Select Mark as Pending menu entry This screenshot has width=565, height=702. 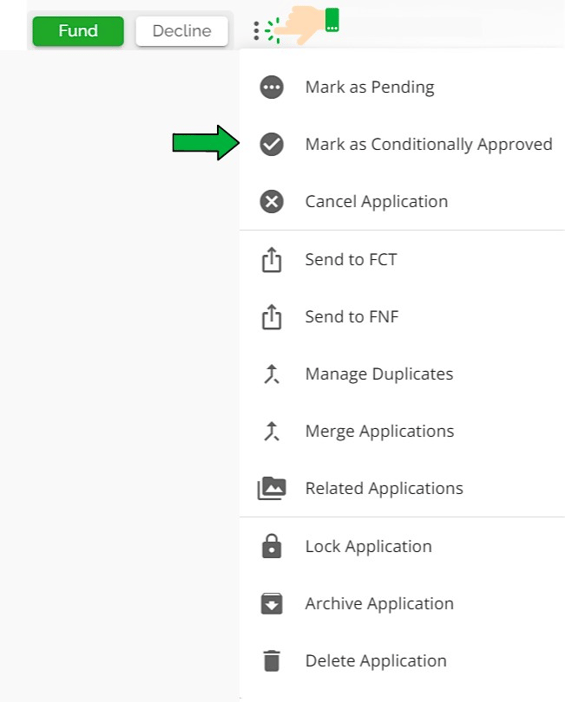[402, 87]
